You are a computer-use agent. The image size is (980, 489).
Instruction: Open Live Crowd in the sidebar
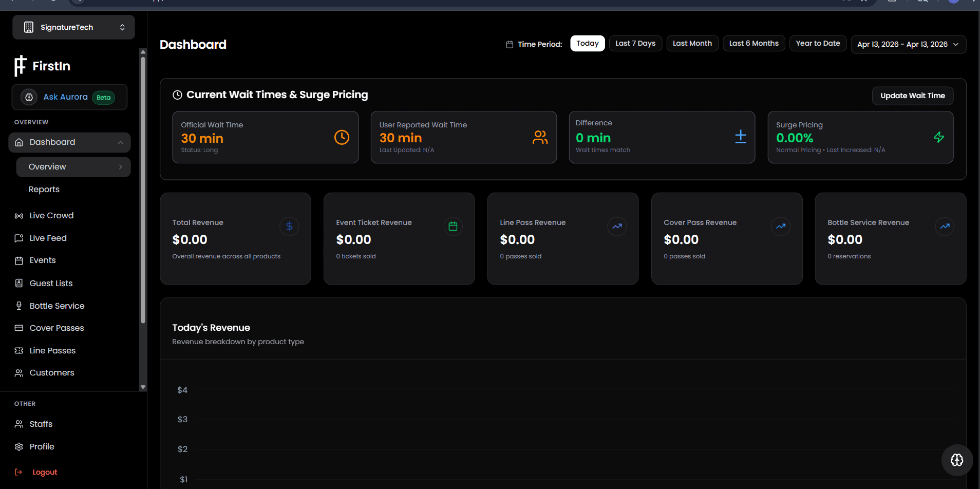(51, 216)
